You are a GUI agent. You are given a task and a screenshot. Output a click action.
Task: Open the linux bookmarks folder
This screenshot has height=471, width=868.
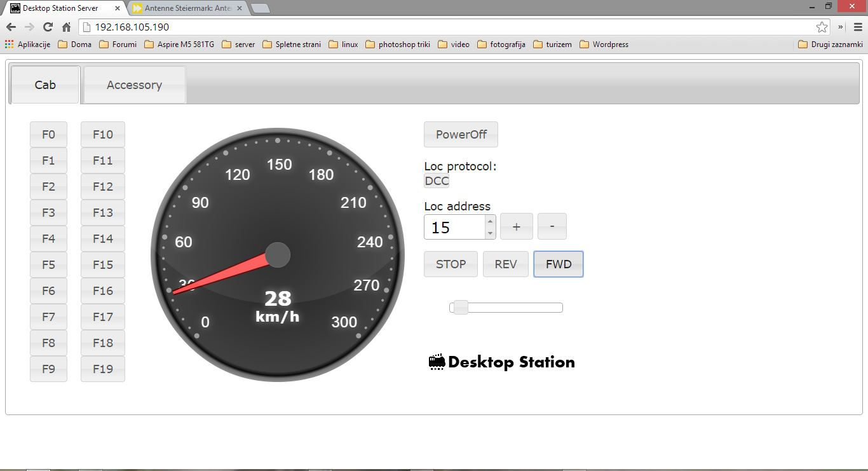[x=344, y=44]
